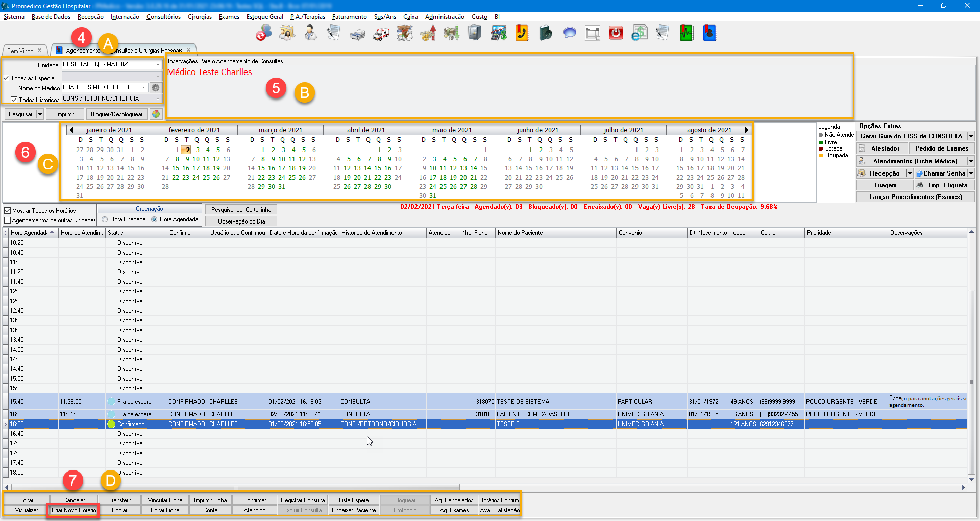Toggle Mostrar Todos os Horários checkbox
980x521 pixels.
point(8,211)
